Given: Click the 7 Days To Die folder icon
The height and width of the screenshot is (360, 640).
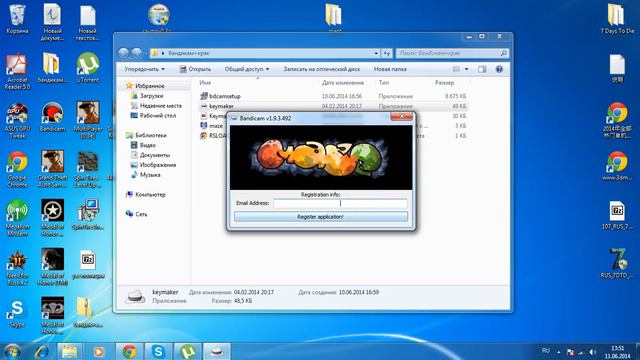Looking at the screenshot, I should (x=617, y=19).
